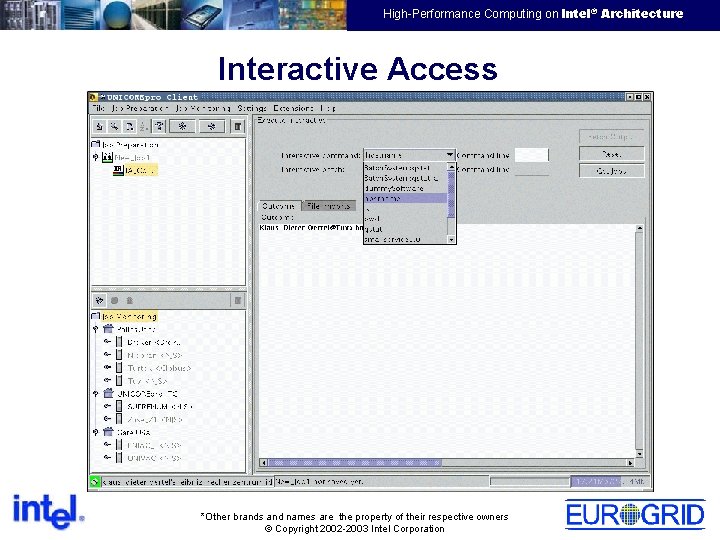The height and width of the screenshot is (540, 720).
Task: Click the first icon in the job preparation toolbar
Action: click(99, 126)
